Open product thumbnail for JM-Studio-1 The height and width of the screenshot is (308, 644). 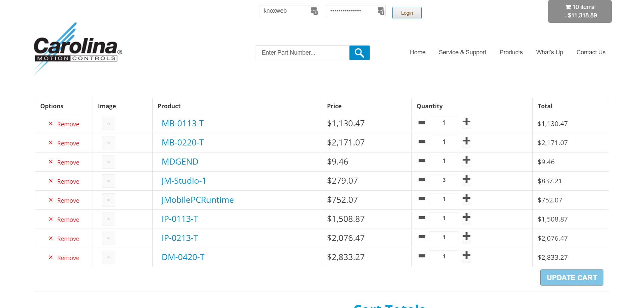[x=109, y=181]
